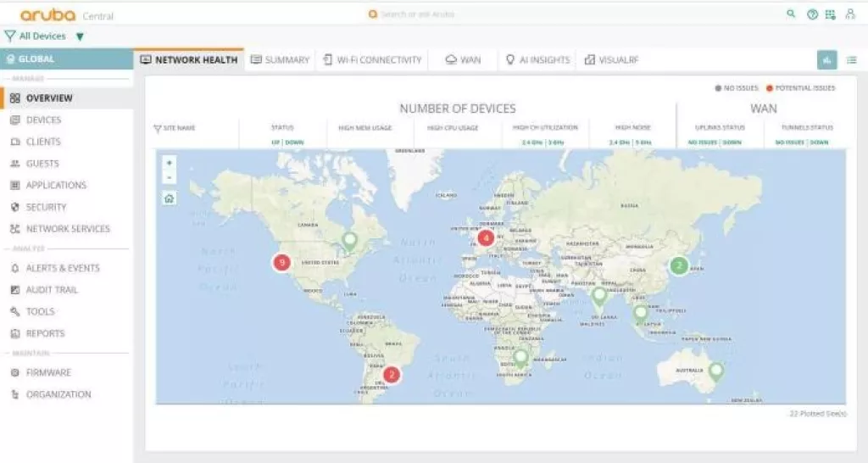Zoom out the map with minus button
Image resolution: width=868 pixels, height=463 pixels.
coord(170,177)
